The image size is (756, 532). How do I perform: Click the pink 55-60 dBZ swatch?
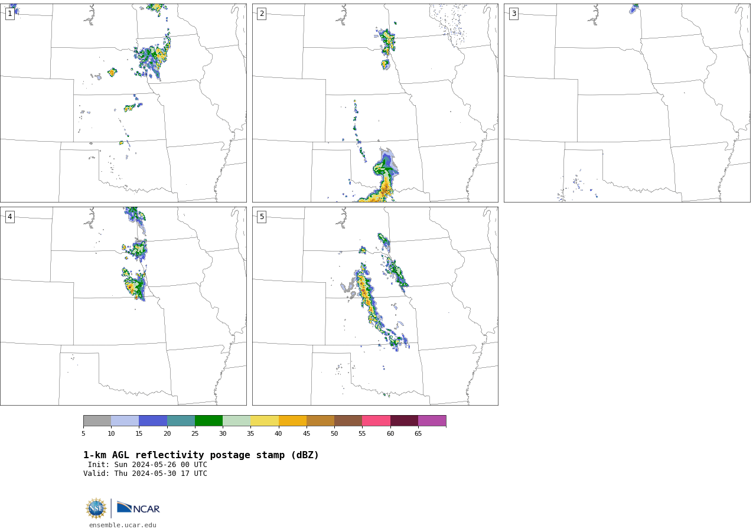click(x=376, y=420)
